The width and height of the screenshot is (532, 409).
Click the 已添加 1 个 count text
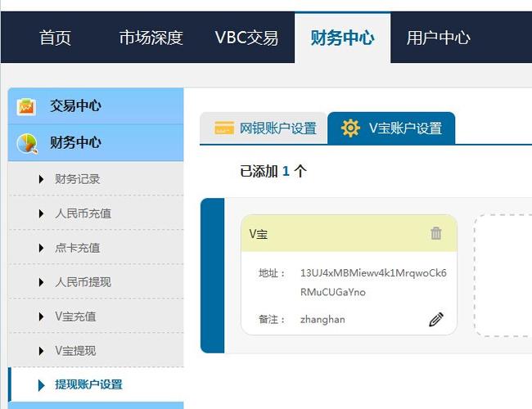pyautogui.click(x=273, y=171)
